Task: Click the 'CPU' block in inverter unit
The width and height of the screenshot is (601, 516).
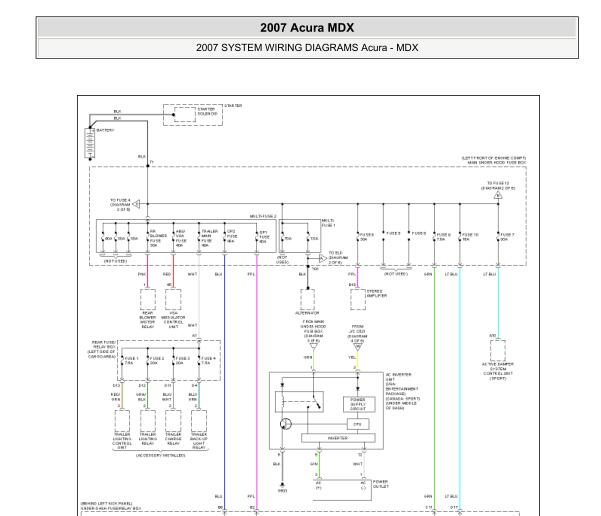Action: tap(358, 424)
